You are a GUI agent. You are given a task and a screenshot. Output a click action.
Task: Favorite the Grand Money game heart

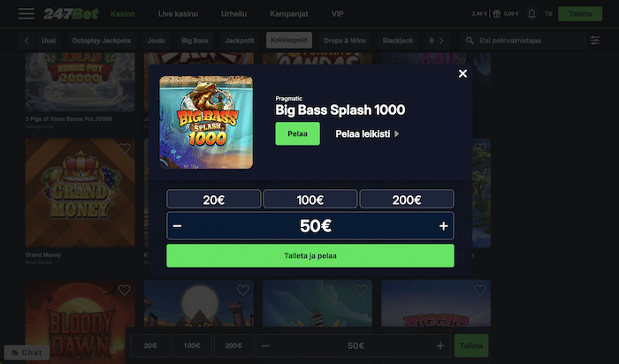tap(125, 148)
